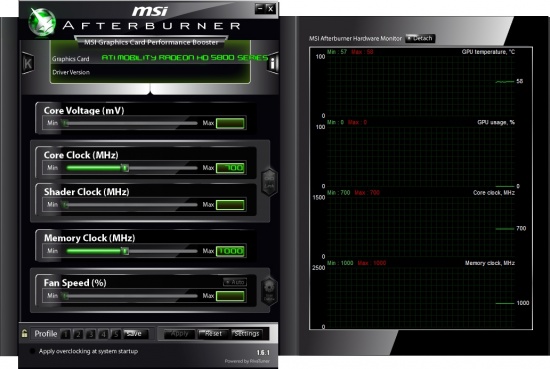This screenshot has width=550, height=369.
Task: Select profile slot 1
Action: click(x=65, y=334)
